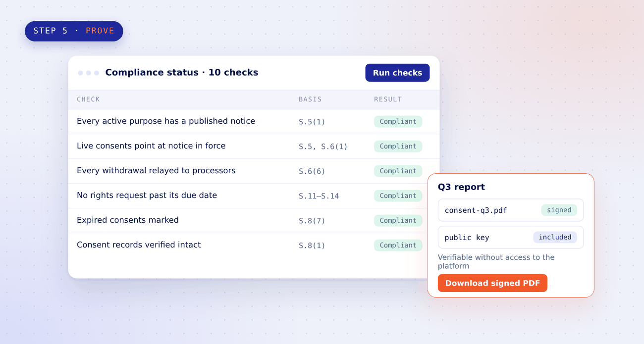The width and height of the screenshot is (644, 344).
Task: Open 'Every withdrawal relayed to processors' check
Action: (x=156, y=171)
